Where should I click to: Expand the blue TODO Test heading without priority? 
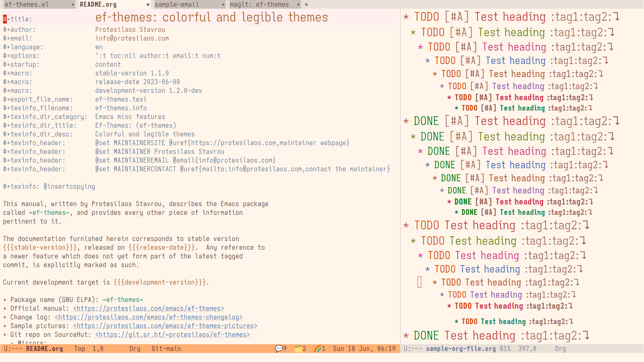tap(580, 269)
